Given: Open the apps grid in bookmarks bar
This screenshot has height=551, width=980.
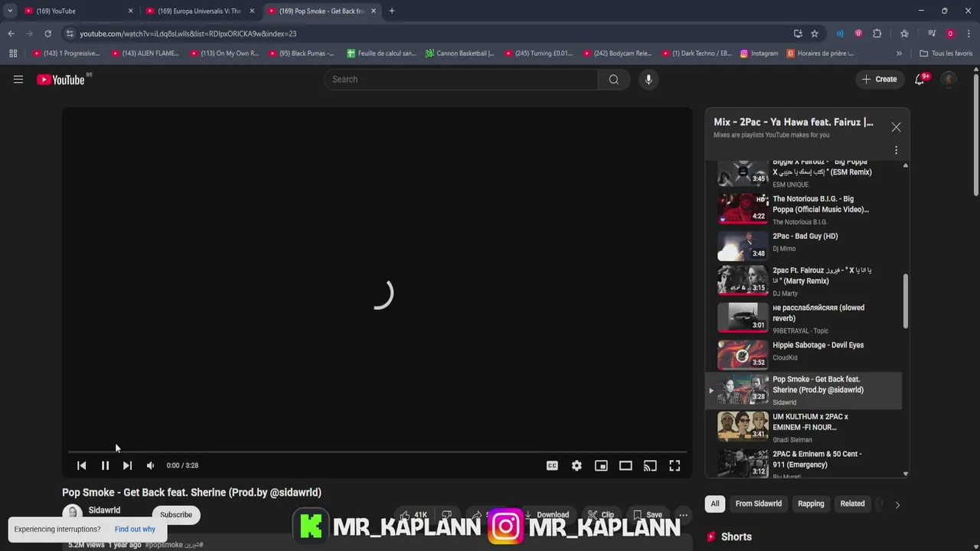Looking at the screenshot, I should point(13,54).
